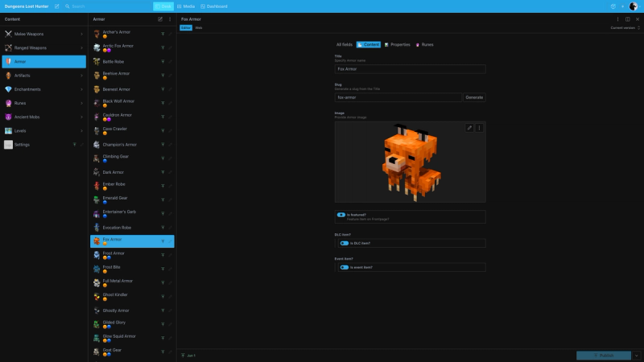Toggle the Is DLC item? switch
This screenshot has width=644, height=362.
click(x=345, y=243)
